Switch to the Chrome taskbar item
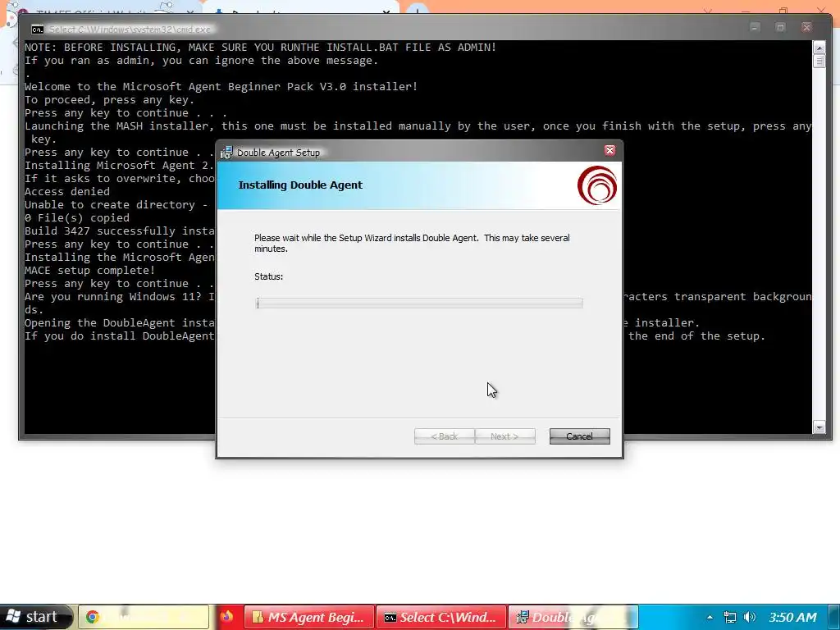Screen dimensions: 840x630 pyautogui.click(x=144, y=617)
